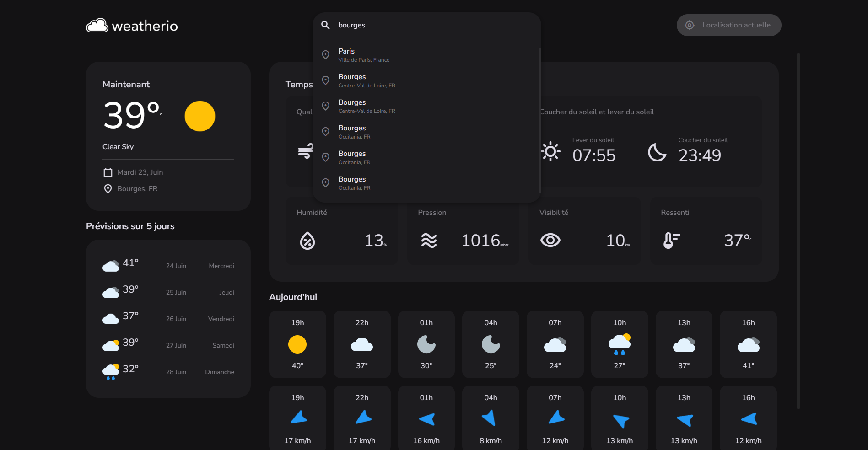Click the Prévisions sur 5 jours heading
The image size is (868, 450).
click(130, 226)
